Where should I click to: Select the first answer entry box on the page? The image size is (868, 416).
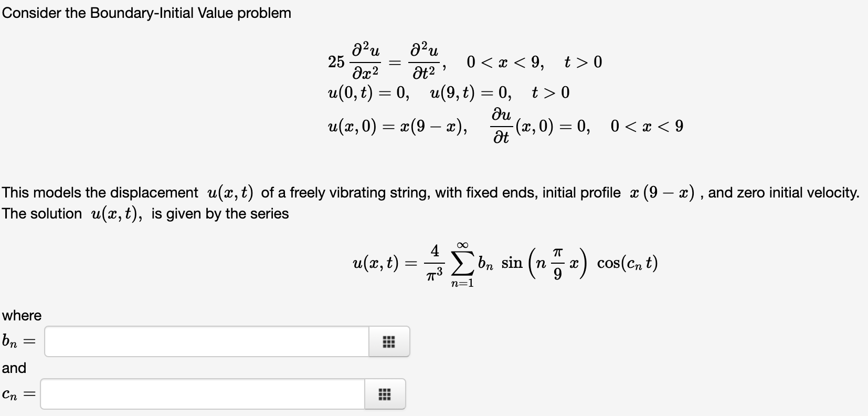[x=205, y=341]
